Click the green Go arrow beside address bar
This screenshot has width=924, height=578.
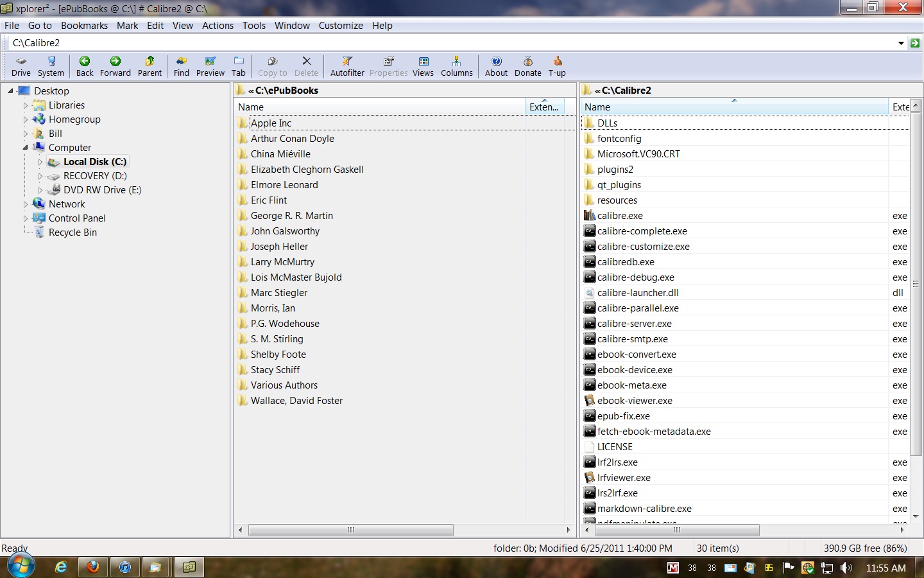[915, 43]
